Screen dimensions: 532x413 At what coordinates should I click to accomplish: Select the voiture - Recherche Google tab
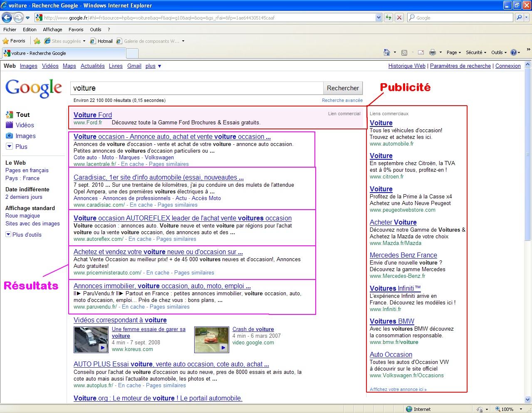(64, 53)
